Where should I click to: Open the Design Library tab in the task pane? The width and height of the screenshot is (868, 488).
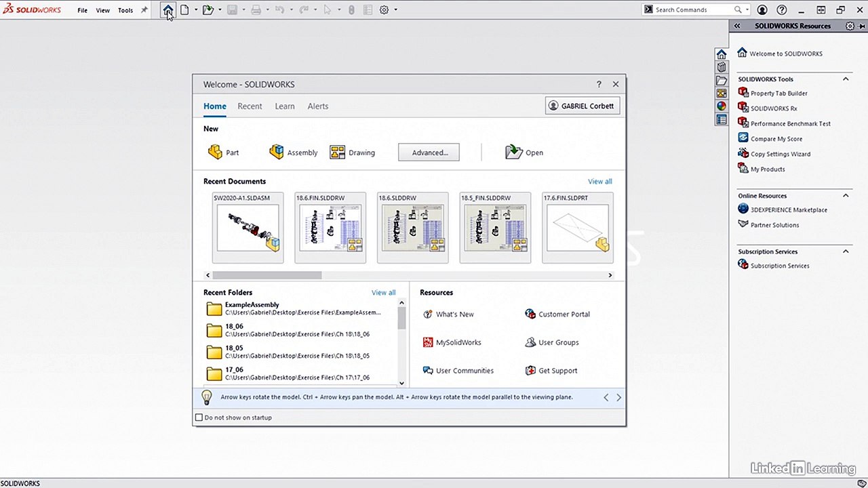tap(722, 67)
